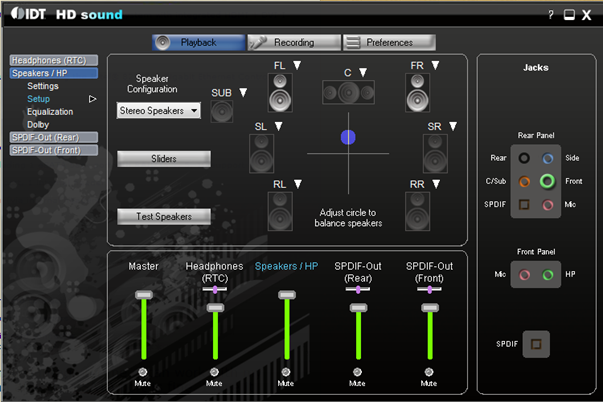
Task: Open the Equalization page
Action: point(50,112)
